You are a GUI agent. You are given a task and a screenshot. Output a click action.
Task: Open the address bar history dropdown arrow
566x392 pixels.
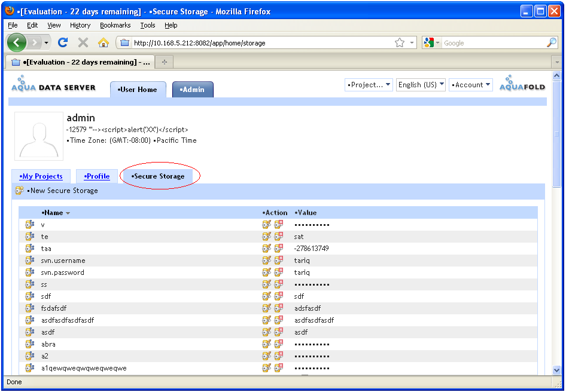click(412, 43)
